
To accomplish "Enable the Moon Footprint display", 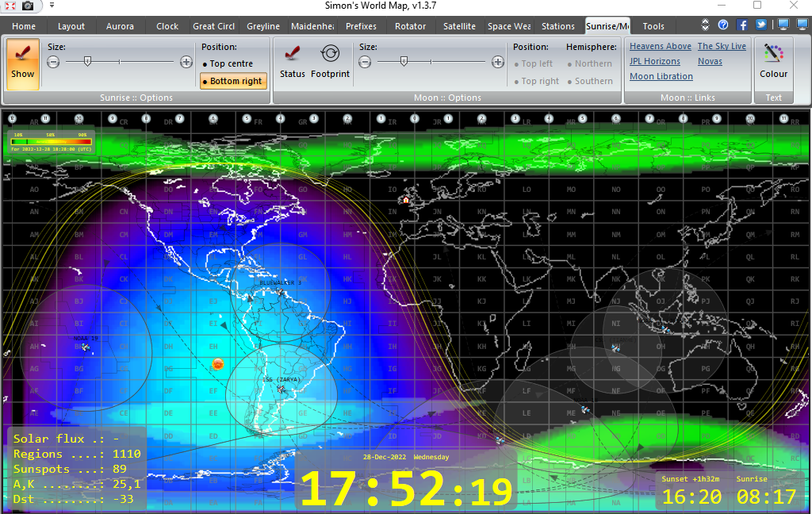I will click(x=330, y=62).
